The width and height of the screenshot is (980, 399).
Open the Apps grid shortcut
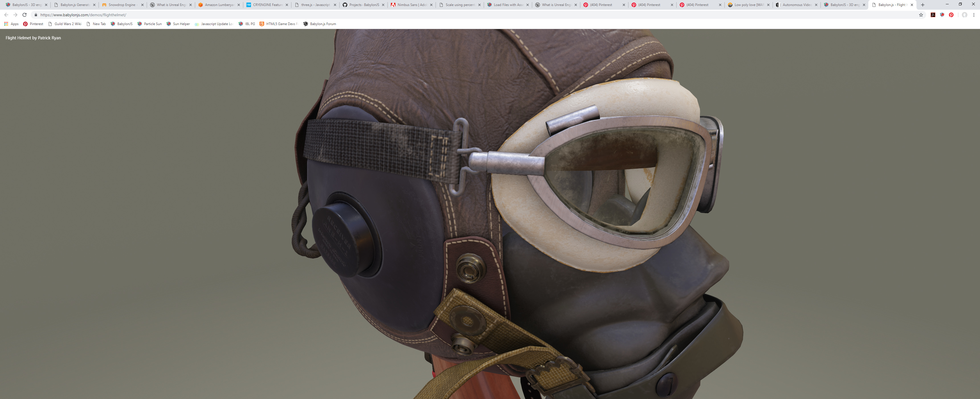[11, 24]
